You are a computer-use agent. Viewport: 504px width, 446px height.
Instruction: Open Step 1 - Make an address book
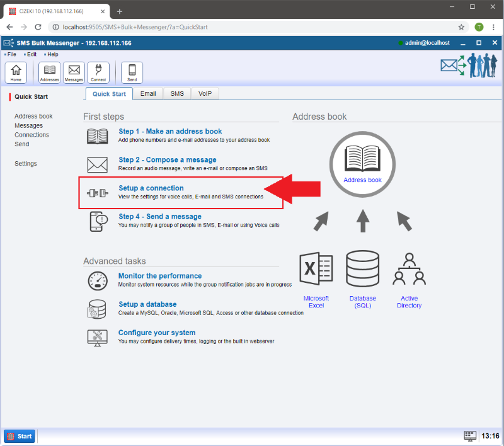pyautogui.click(x=170, y=132)
